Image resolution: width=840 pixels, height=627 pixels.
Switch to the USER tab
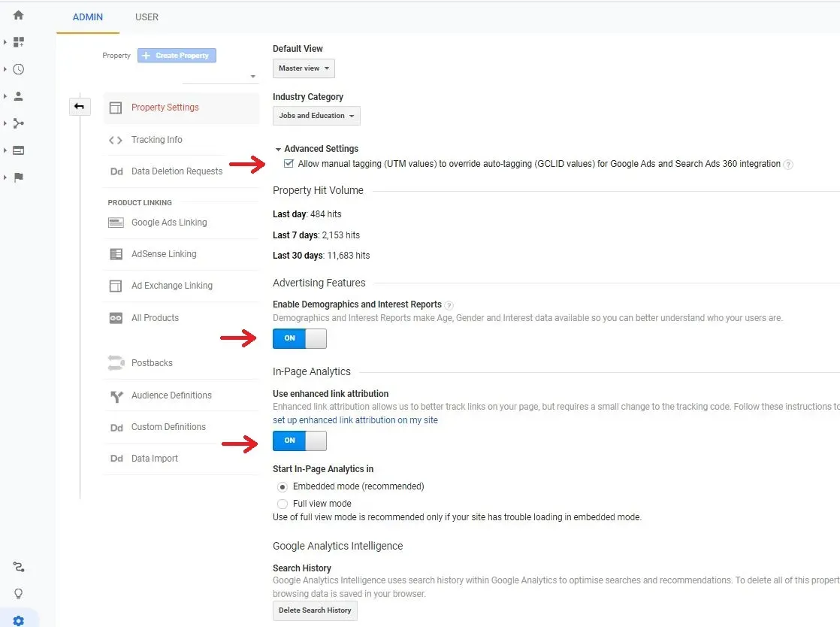point(147,17)
